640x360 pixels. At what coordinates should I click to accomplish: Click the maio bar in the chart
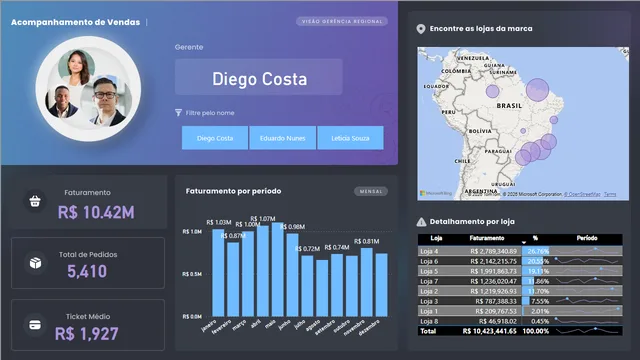(278, 269)
